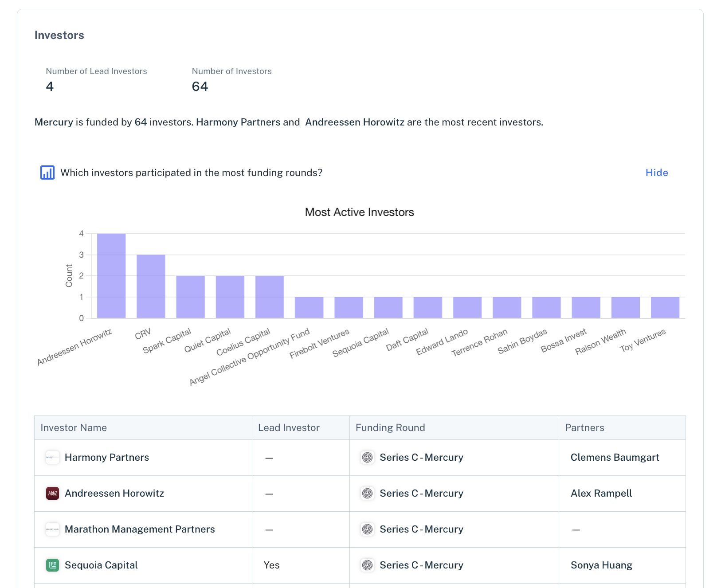The height and width of the screenshot is (588, 721).
Task: Click the CRV chart bar
Action: (151, 286)
